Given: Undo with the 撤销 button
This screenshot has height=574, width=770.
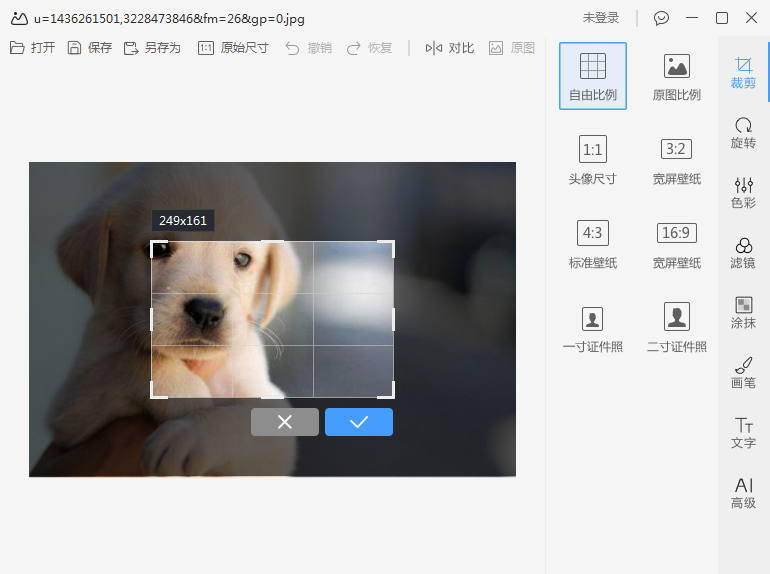Looking at the screenshot, I should pyautogui.click(x=309, y=48).
